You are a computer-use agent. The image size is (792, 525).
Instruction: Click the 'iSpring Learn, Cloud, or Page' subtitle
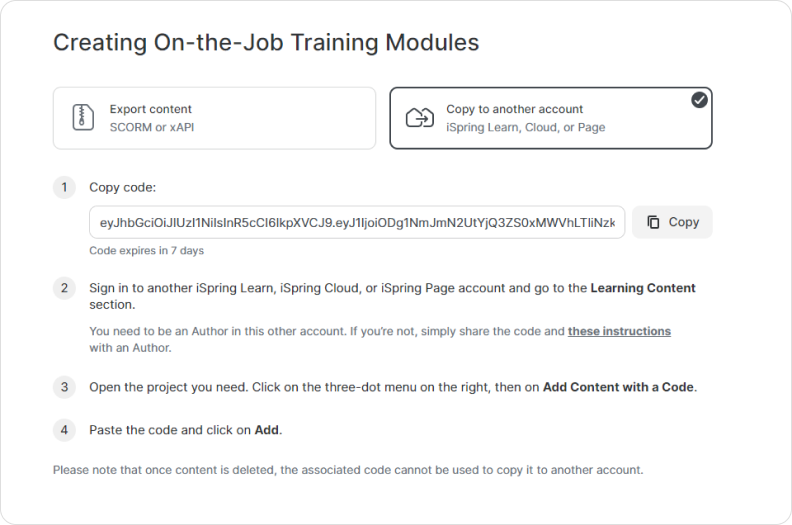tap(525, 127)
